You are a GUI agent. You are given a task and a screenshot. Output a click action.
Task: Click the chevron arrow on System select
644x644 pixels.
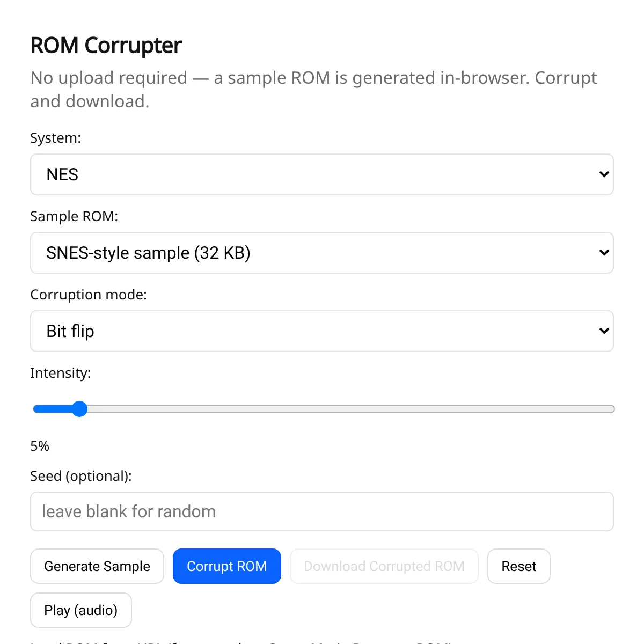[604, 174]
